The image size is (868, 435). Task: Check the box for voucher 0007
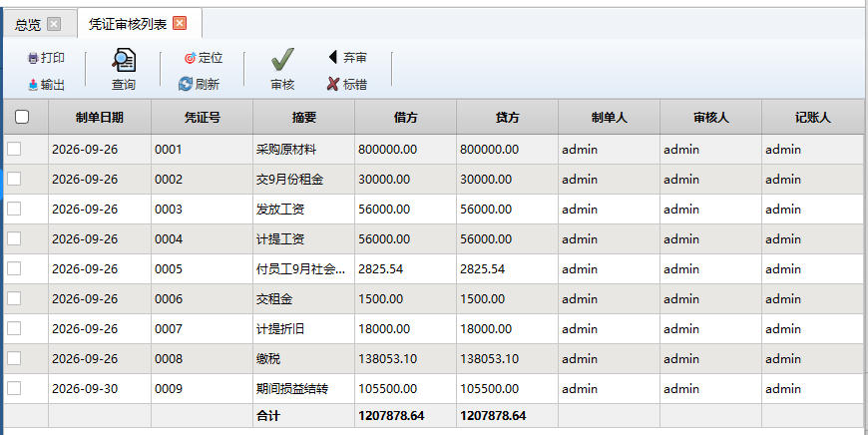pyautogui.click(x=14, y=328)
